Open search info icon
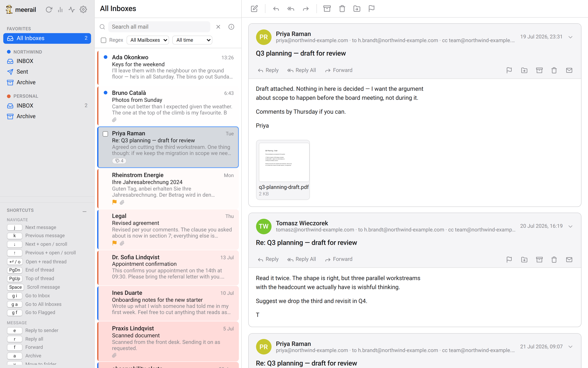 pyautogui.click(x=231, y=27)
